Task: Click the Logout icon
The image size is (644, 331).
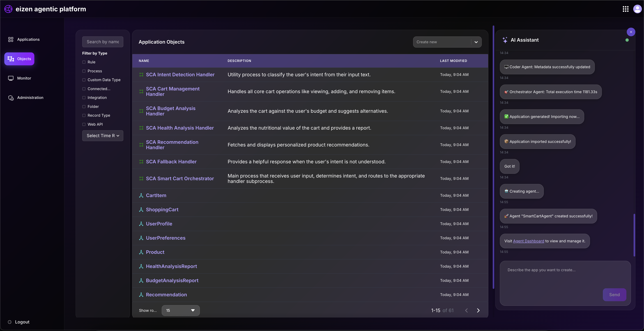Action: pos(10,322)
